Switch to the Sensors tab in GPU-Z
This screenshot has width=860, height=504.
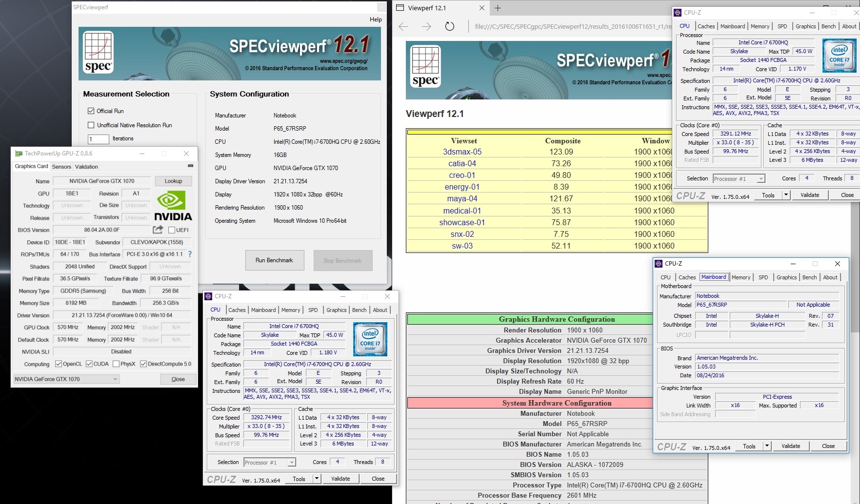tap(61, 167)
